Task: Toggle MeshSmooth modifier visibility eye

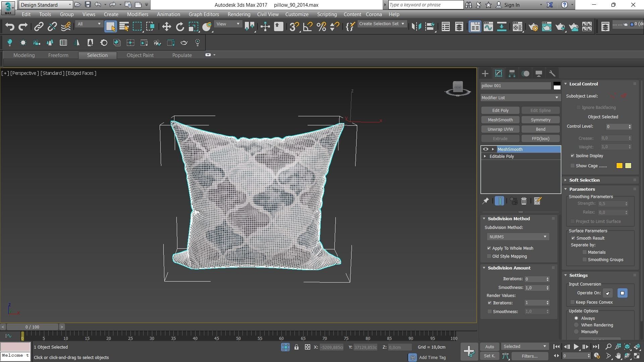Action: pos(485,149)
